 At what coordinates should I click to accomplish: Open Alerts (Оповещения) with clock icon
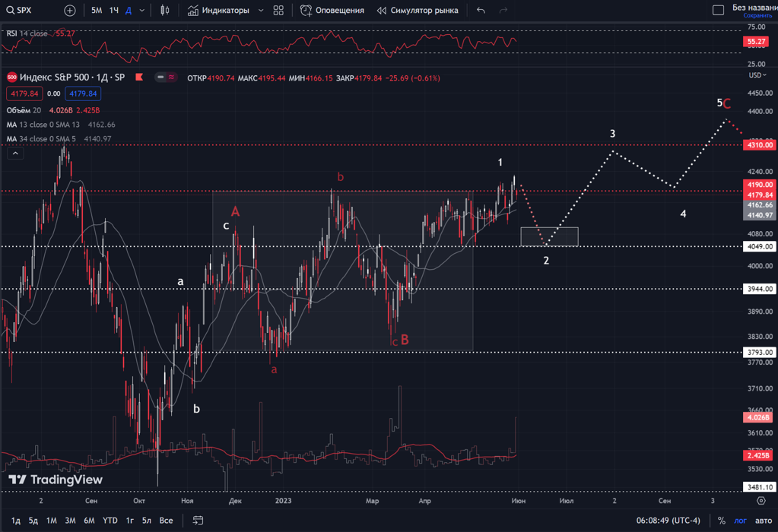pyautogui.click(x=332, y=11)
